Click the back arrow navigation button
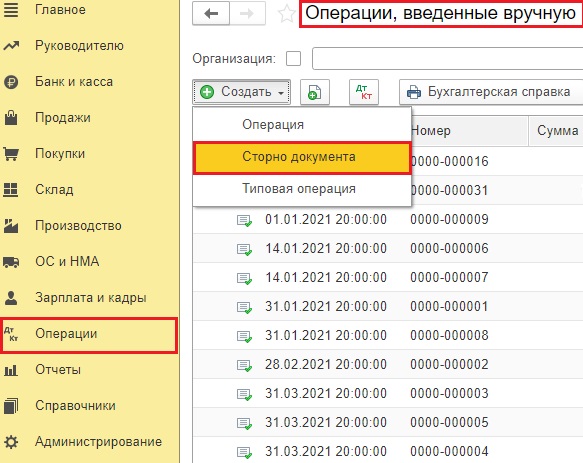 pyautogui.click(x=211, y=14)
